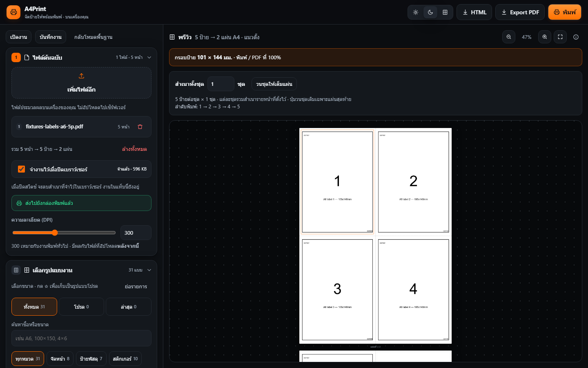Image resolution: width=588 pixels, height=368 pixels.
Task: Click the A4Print orange printer logo
Action: coord(13,12)
